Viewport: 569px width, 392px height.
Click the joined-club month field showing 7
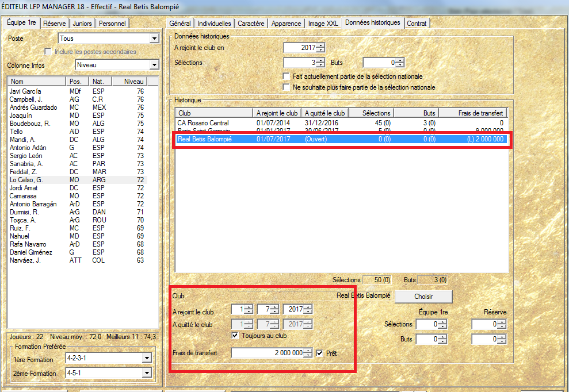click(x=268, y=309)
